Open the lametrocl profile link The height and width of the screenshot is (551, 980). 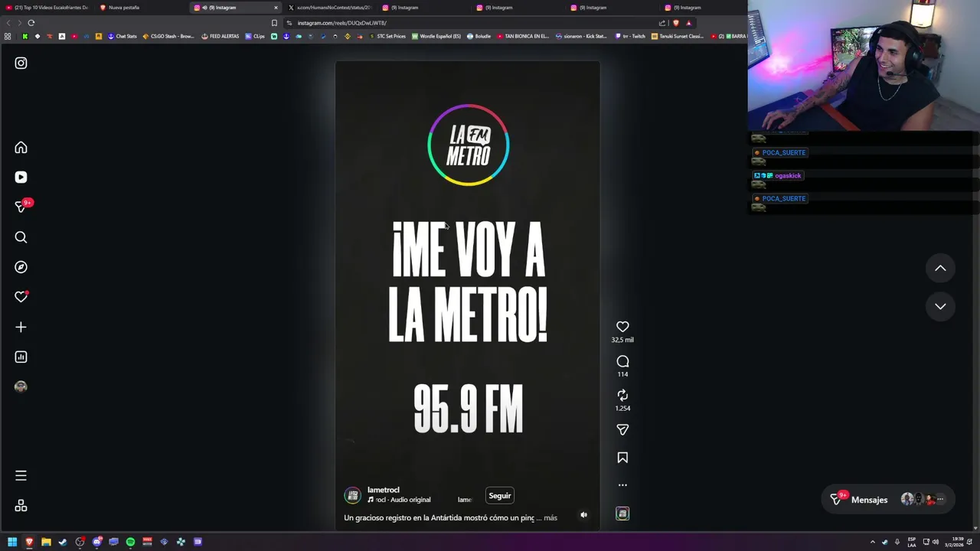coord(383,490)
